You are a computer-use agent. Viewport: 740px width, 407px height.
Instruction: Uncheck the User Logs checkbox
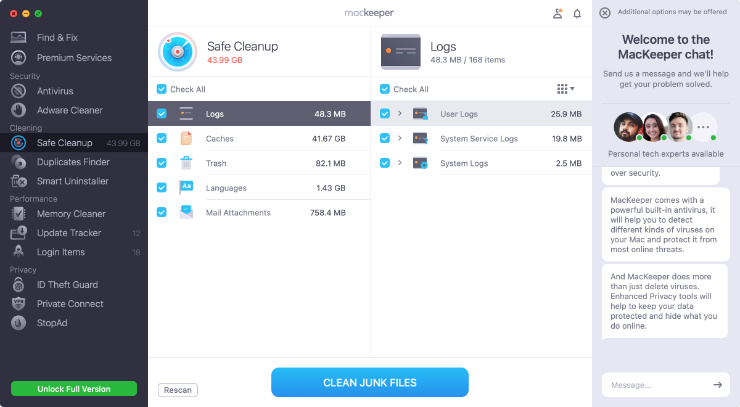click(x=385, y=113)
